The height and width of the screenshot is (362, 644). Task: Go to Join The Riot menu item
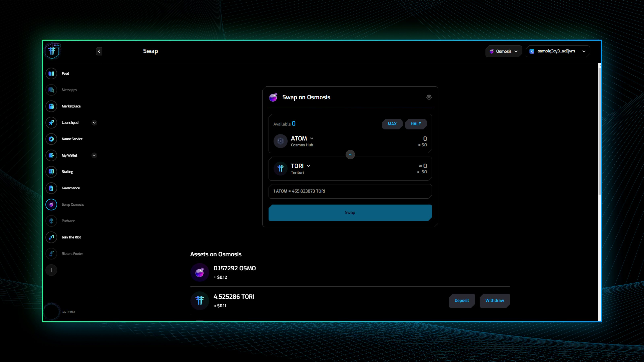click(x=71, y=237)
